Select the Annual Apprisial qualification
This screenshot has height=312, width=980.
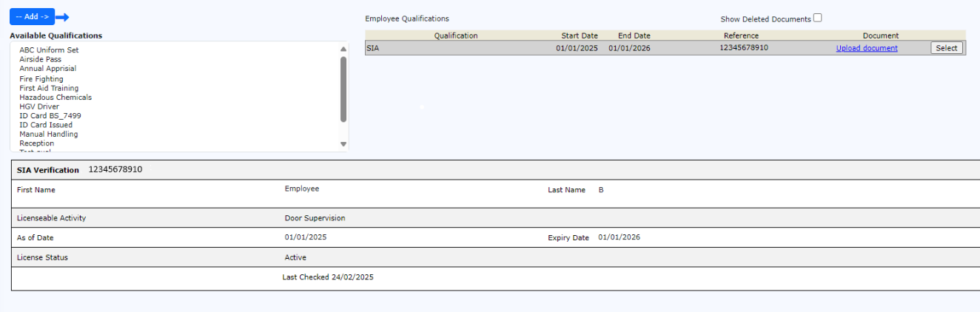click(47, 69)
